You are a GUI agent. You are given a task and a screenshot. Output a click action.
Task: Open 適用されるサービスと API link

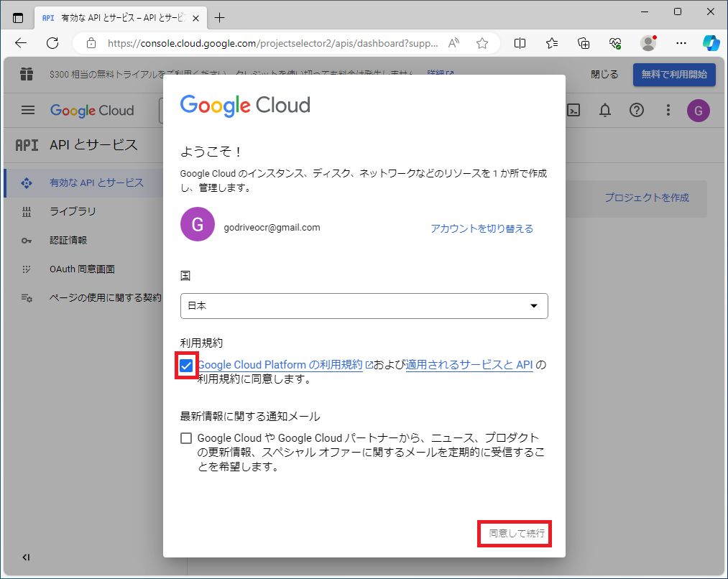[x=469, y=365]
